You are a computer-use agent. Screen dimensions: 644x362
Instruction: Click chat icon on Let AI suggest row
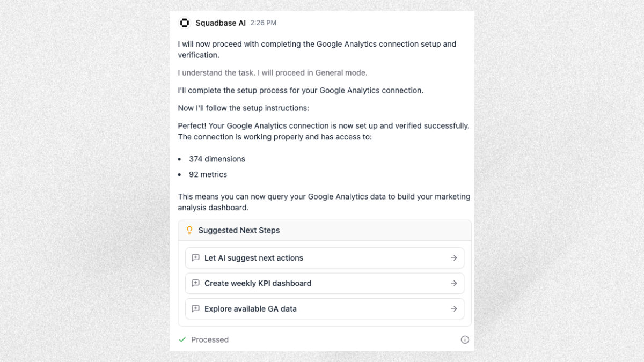195,258
